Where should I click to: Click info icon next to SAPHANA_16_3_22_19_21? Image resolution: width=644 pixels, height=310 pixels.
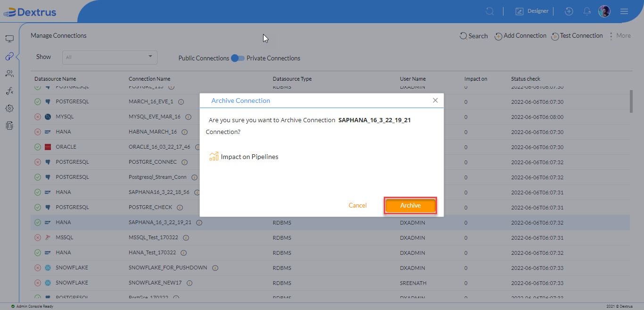(x=199, y=223)
